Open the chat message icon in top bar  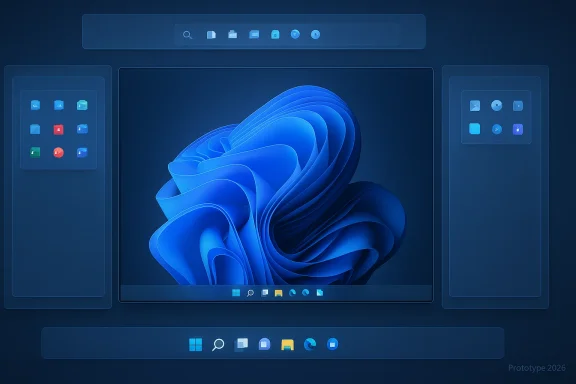click(254, 35)
